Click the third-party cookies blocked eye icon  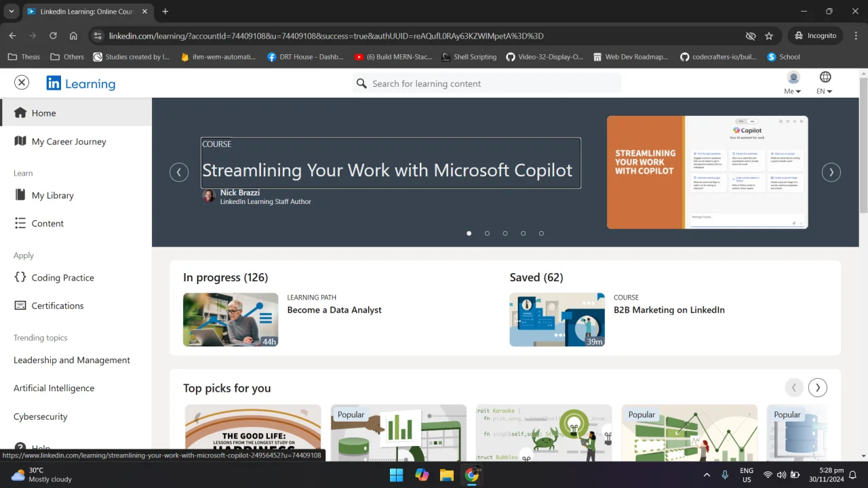click(x=750, y=36)
